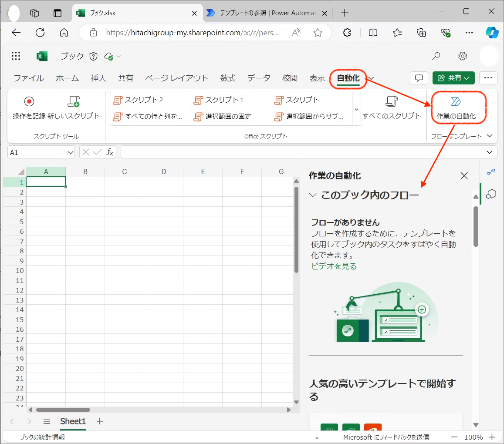Click the search magnifier icon in Excel header

[436, 56]
